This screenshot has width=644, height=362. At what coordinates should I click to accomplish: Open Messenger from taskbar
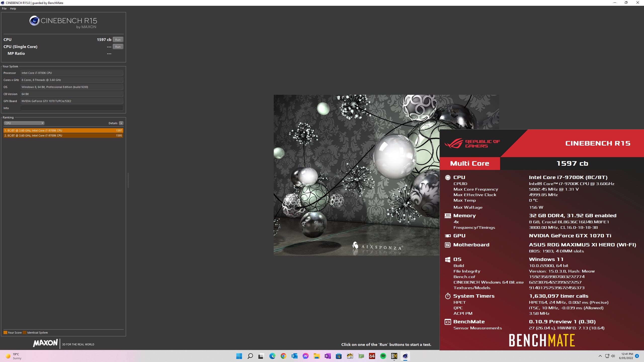[305, 356]
